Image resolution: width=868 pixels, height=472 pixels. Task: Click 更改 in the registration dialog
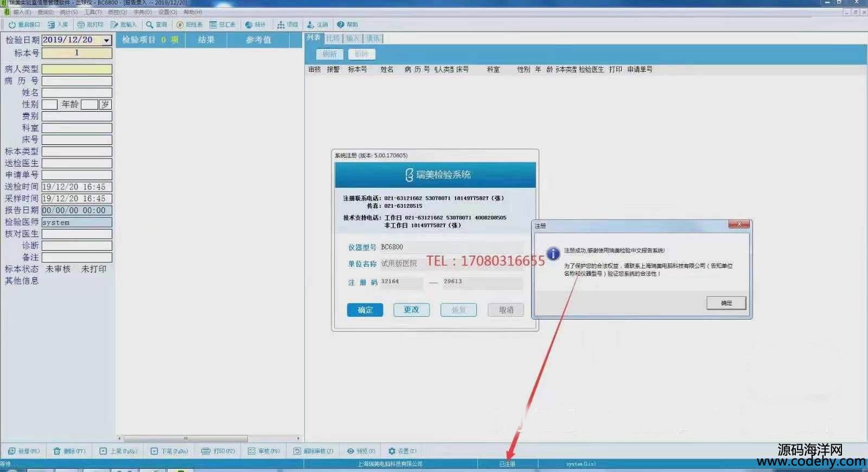pyautogui.click(x=411, y=310)
